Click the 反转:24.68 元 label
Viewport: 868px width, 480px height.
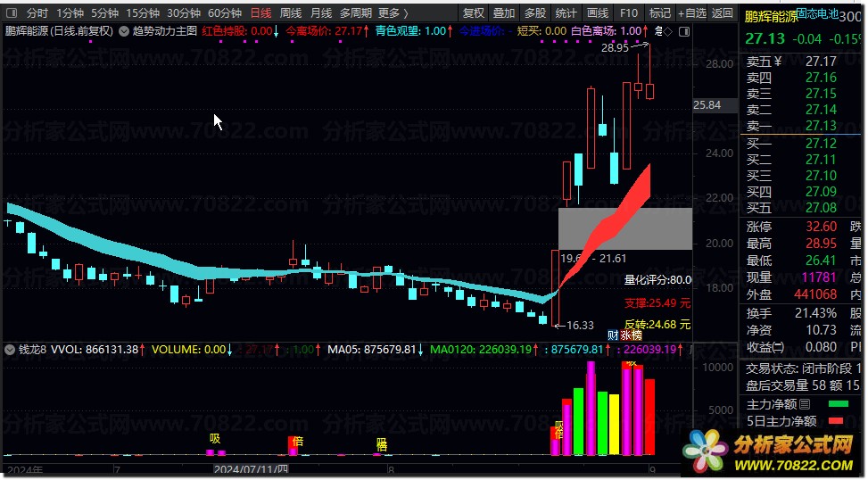[x=657, y=325]
